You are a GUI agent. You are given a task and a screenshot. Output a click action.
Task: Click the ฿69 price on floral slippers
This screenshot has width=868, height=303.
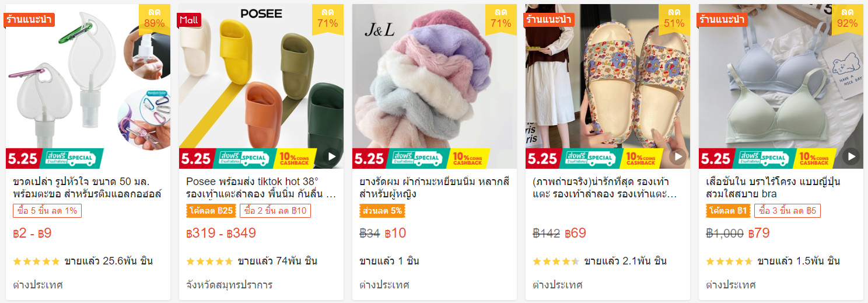[x=575, y=234]
